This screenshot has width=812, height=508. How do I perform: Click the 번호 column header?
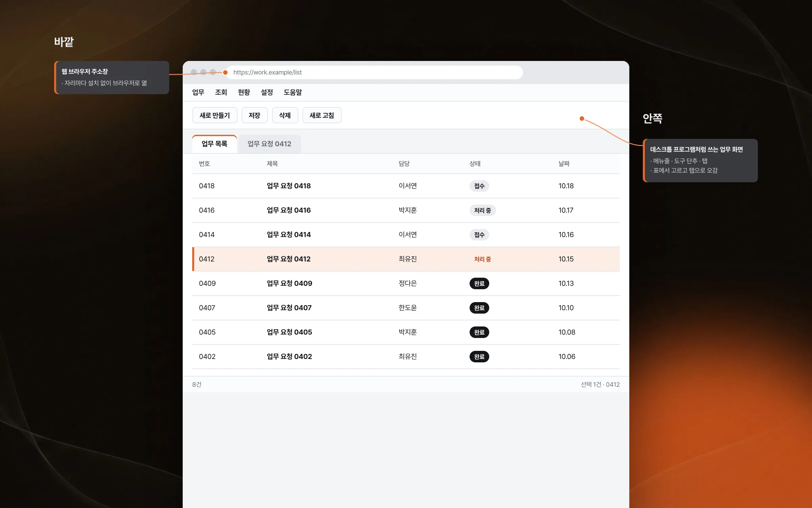point(204,164)
